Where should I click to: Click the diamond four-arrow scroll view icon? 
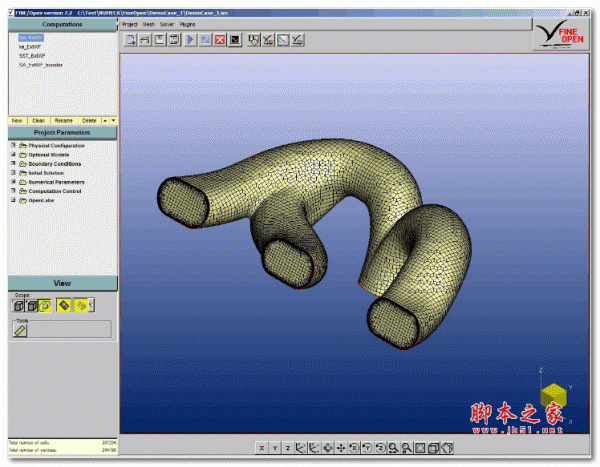[x=328, y=447]
